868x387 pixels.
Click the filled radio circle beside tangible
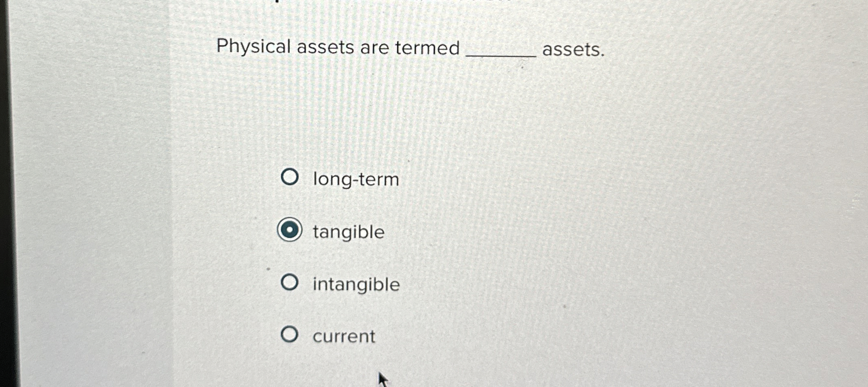click(290, 232)
